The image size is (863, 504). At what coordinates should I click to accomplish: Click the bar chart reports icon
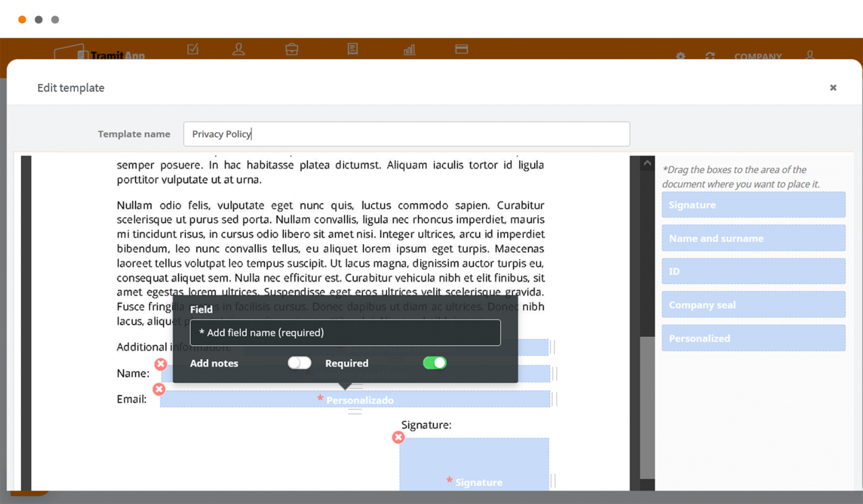tap(409, 49)
